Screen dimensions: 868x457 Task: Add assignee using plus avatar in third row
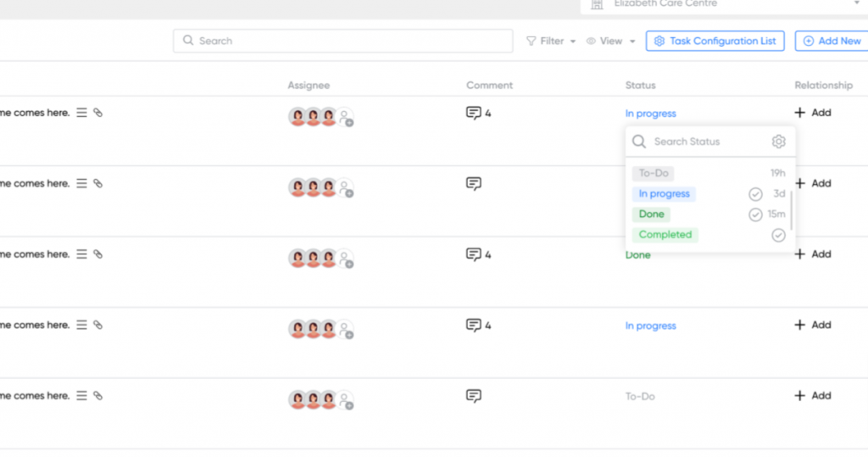pos(346,259)
